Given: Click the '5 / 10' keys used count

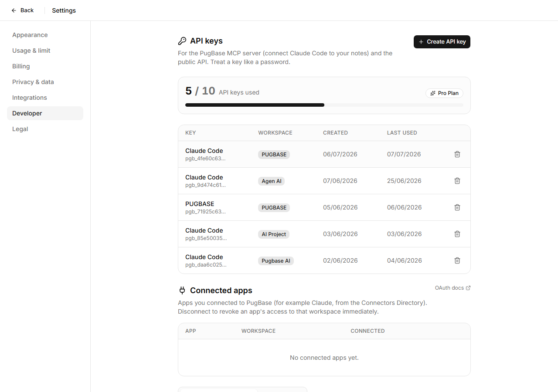Looking at the screenshot, I should point(200,91).
